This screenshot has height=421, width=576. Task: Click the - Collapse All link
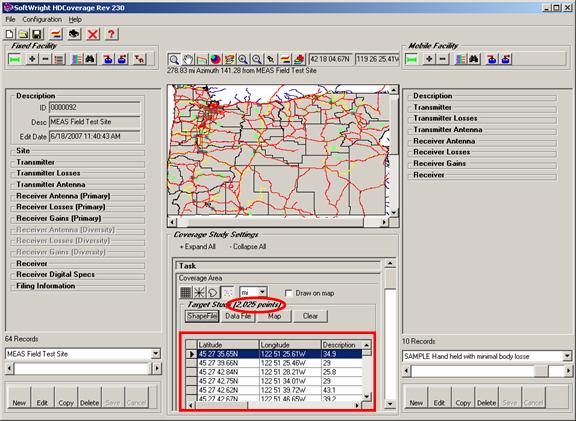click(248, 247)
